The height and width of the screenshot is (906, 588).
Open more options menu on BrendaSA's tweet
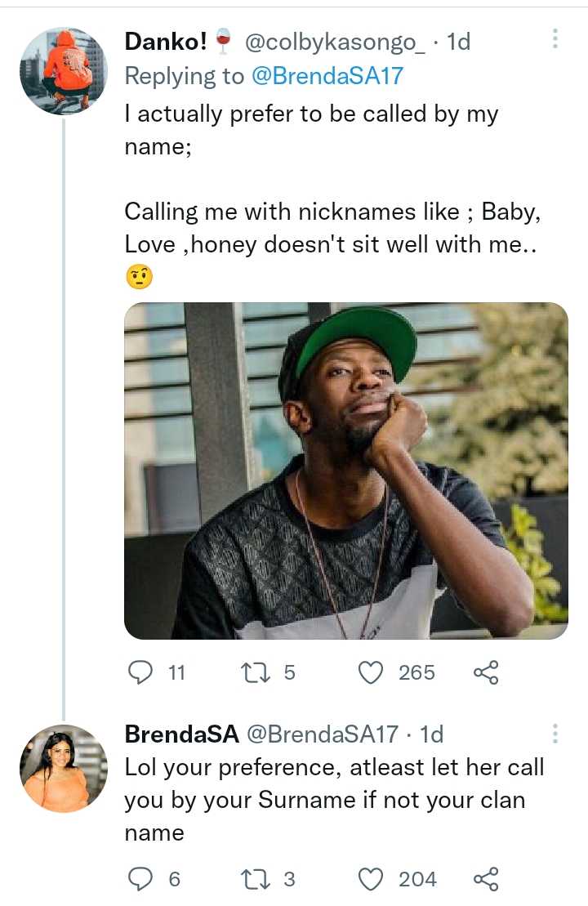pyautogui.click(x=555, y=734)
